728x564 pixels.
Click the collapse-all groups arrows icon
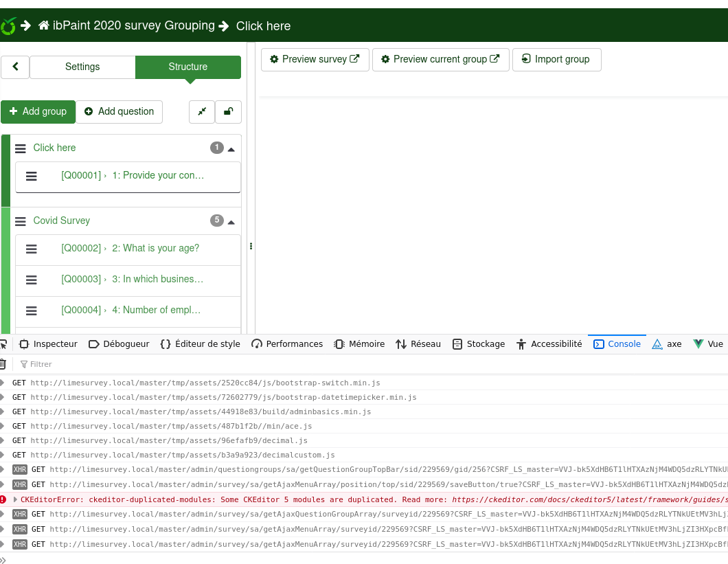point(202,111)
